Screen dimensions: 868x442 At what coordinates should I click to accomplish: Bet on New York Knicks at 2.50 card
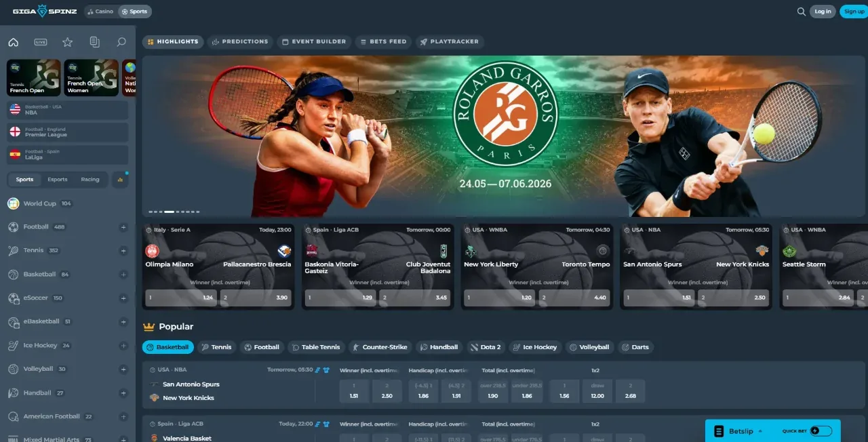734,298
